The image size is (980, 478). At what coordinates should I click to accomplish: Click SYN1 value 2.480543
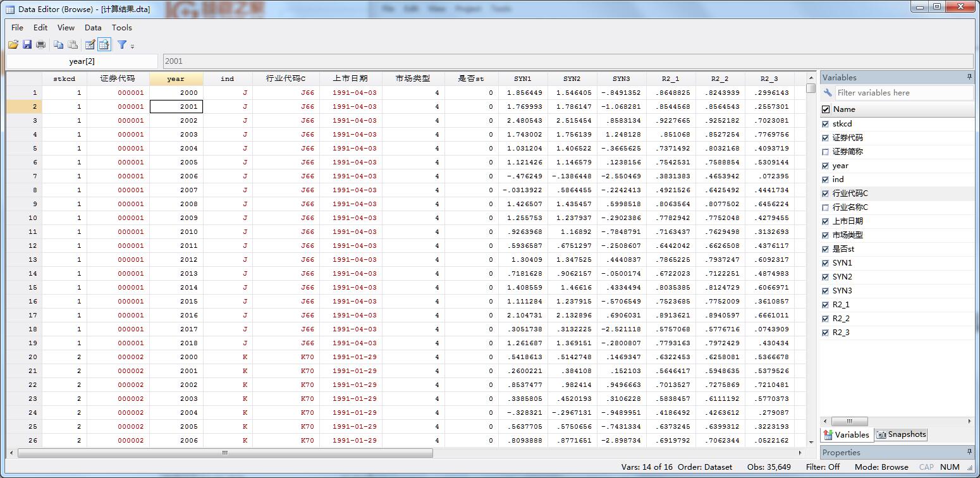[522, 120]
